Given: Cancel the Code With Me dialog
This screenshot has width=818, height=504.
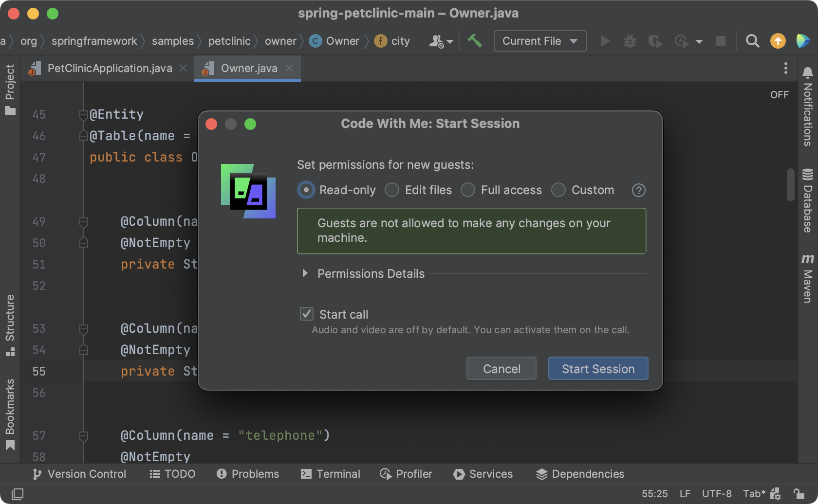Looking at the screenshot, I should 501,368.
